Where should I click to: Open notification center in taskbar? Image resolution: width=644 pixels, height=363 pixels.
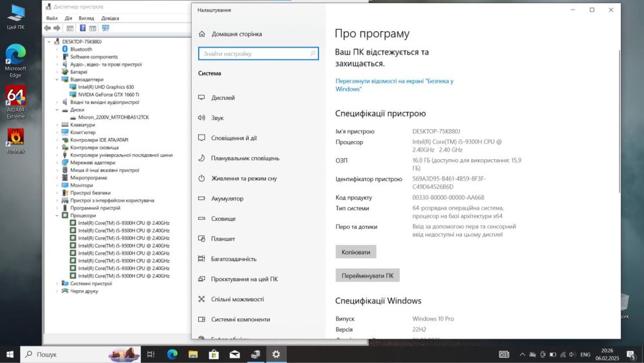click(631, 355)
